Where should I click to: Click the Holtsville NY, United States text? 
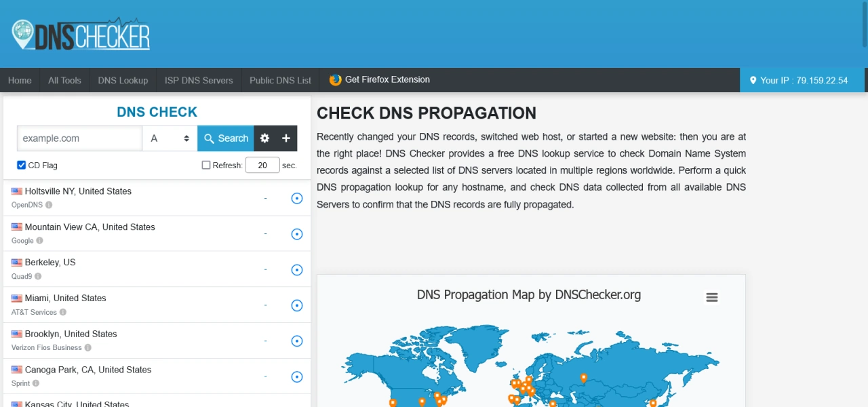78,191
